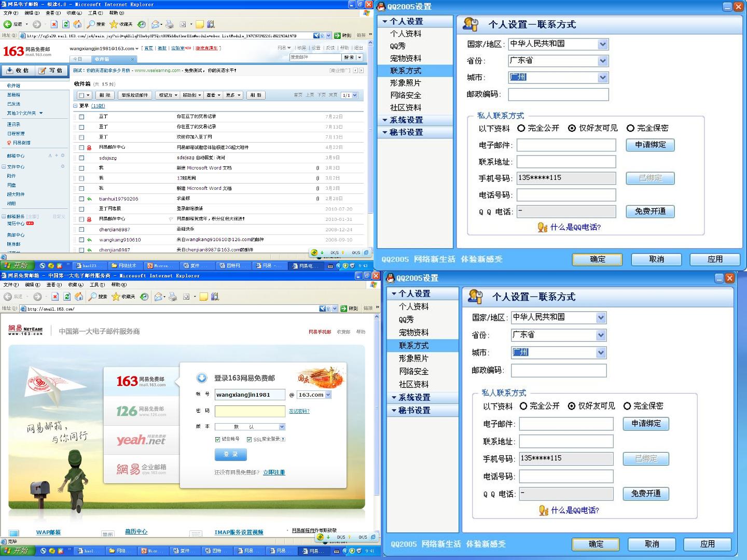747x560 pixels.
Task: Click the Mail envelope icon in login IE toolbar
Action: [159, 297]
